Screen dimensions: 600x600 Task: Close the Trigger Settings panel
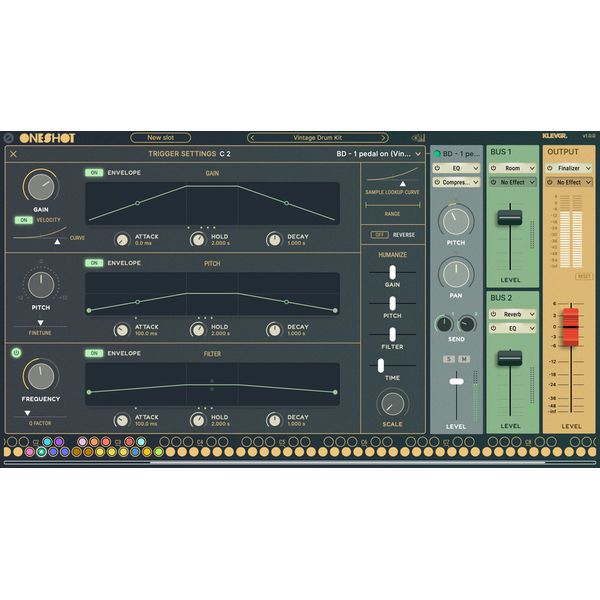(13, 154)
